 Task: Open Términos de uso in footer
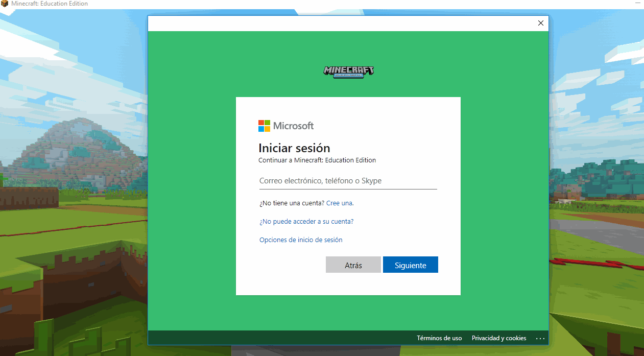click(439, 338)
